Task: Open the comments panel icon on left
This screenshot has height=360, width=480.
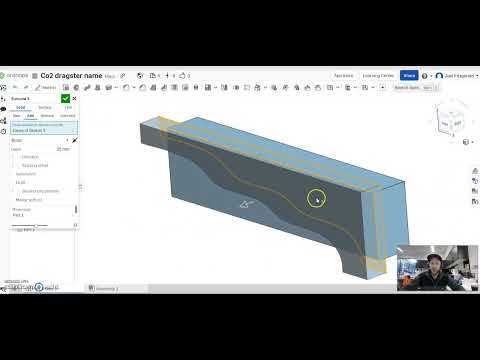Action: (3, 109)
